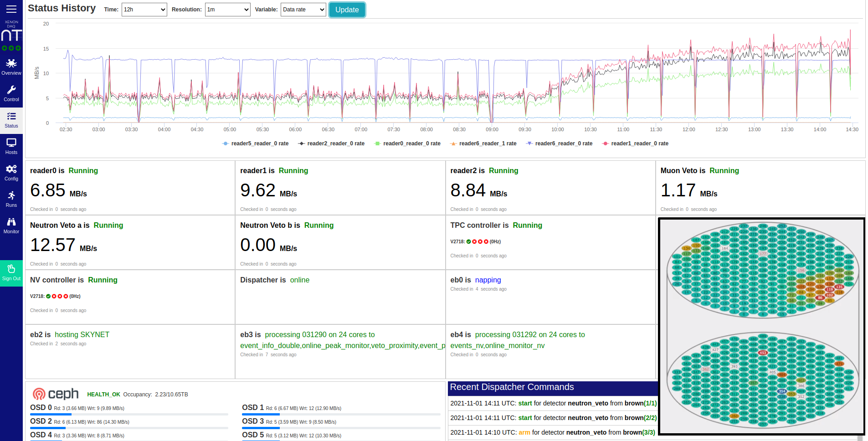868x441 pixels.
Task: Open the Config gears icon
Action: 11,169
